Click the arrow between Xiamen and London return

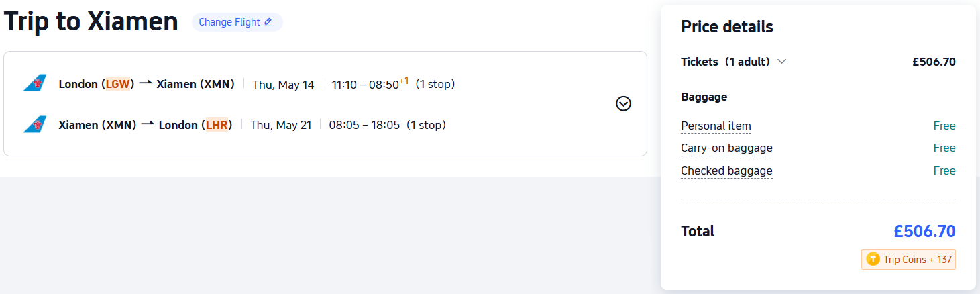pos(148,125)
